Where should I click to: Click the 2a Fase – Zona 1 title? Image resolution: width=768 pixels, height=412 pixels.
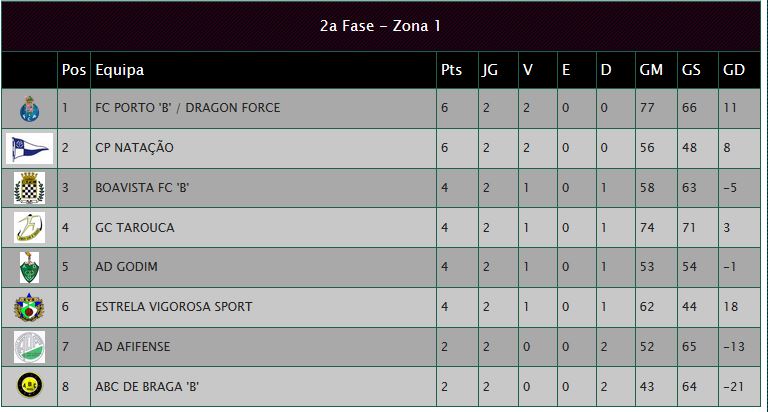click(380, 25)
